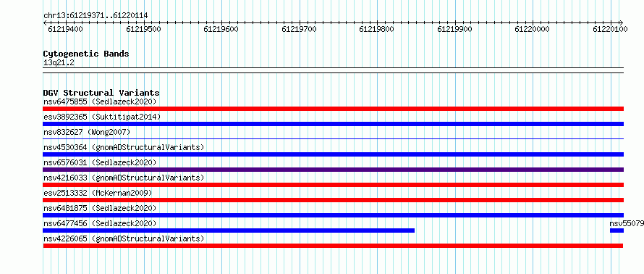Select the red bar under esv2513332

click(x=333, y=200)
